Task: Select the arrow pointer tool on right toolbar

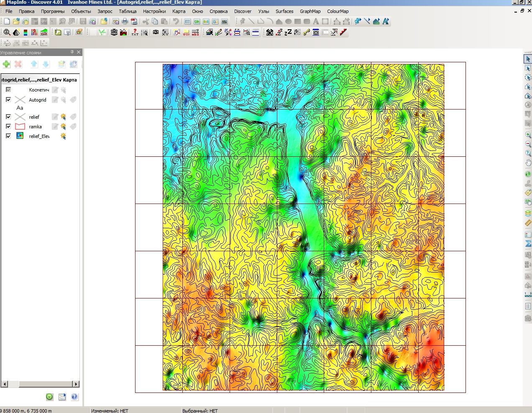Action: (528, 59)
